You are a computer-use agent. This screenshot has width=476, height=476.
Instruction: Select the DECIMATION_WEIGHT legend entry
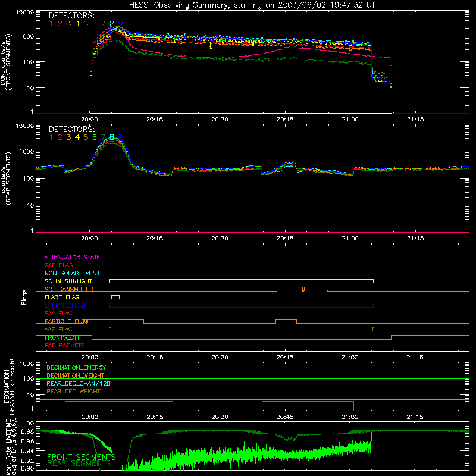pos(76,375)
